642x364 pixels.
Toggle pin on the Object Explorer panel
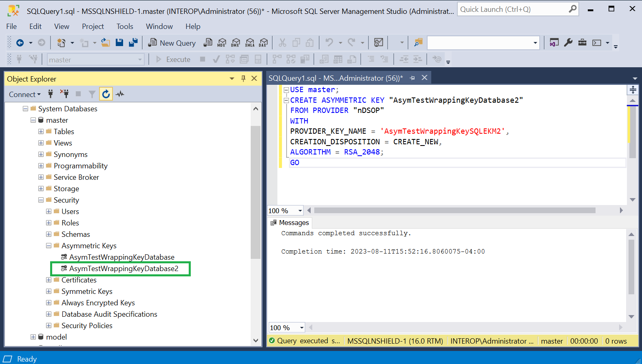pos(243,78)
